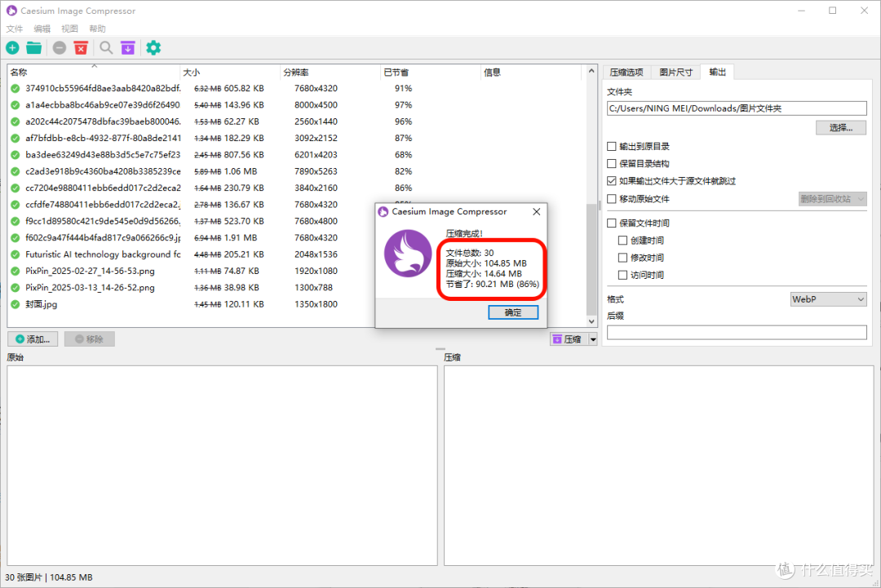Click the green add images toolbar icon

click(x=12, y=48)
